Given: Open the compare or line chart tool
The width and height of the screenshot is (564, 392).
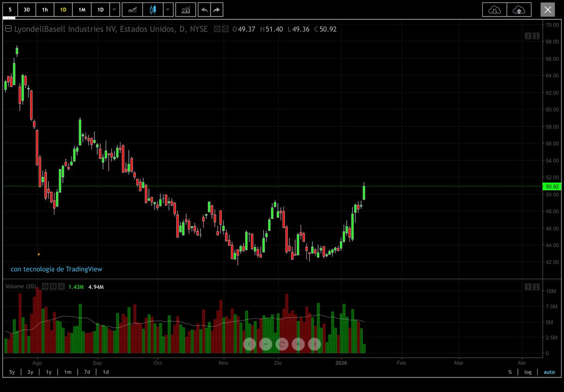Looking at the screenshot, I should point(133,9).
